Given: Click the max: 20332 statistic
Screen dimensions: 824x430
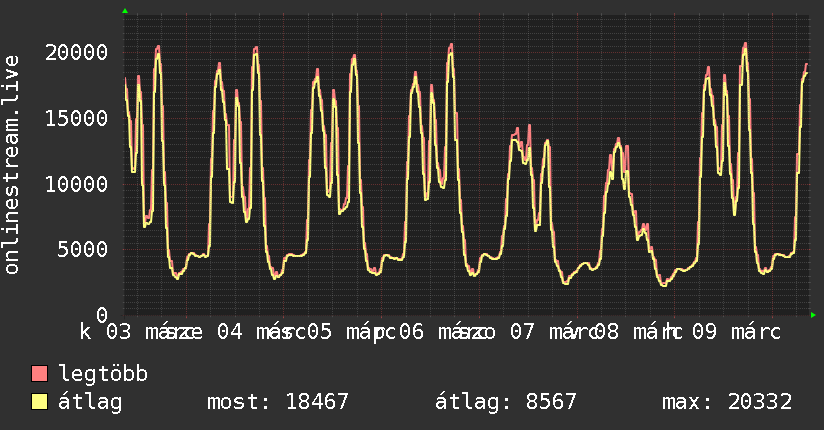Looking at the screenshot, I should (x=727, y=402).
